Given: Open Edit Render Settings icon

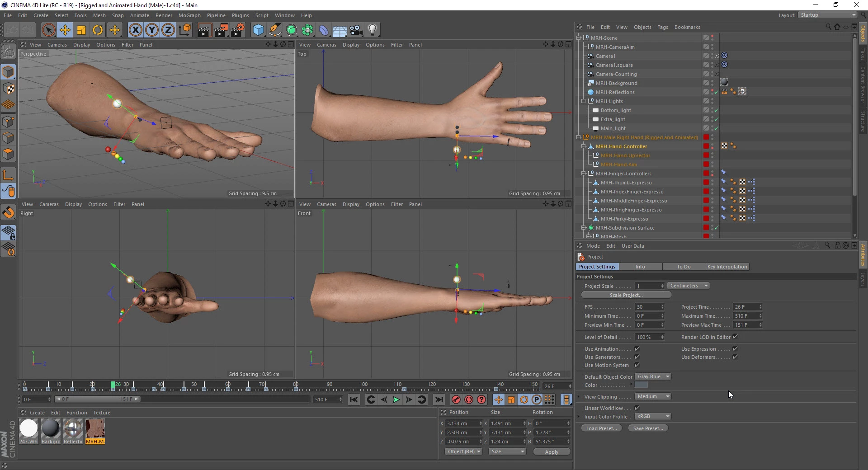Looking at the screenshot, I should (x=238, y=30).
